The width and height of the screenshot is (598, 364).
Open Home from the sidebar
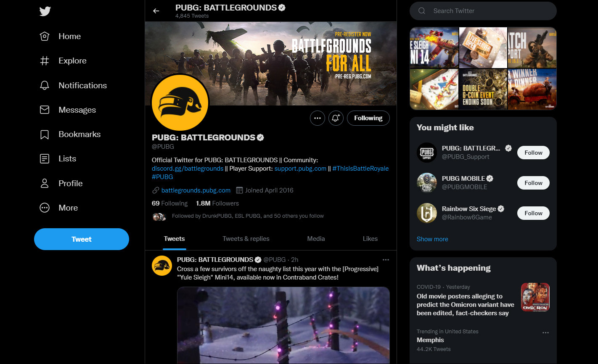pyautogui.click(x=60, y=36)
